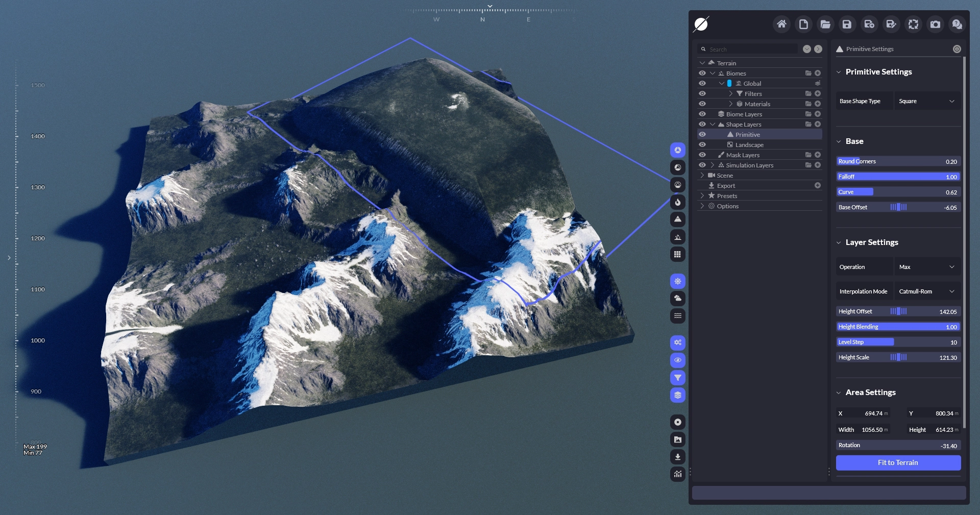Take a screenshot with the camera icon

(935, 24)
